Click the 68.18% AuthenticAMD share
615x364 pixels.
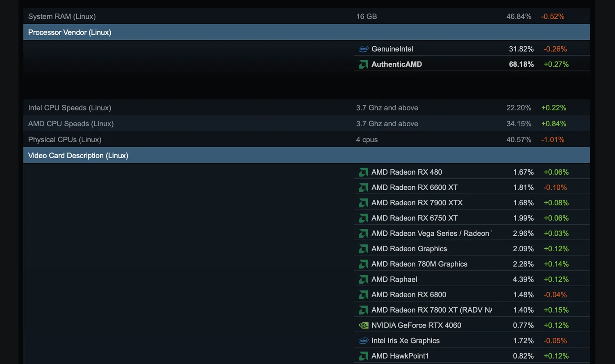coord(521,64)
